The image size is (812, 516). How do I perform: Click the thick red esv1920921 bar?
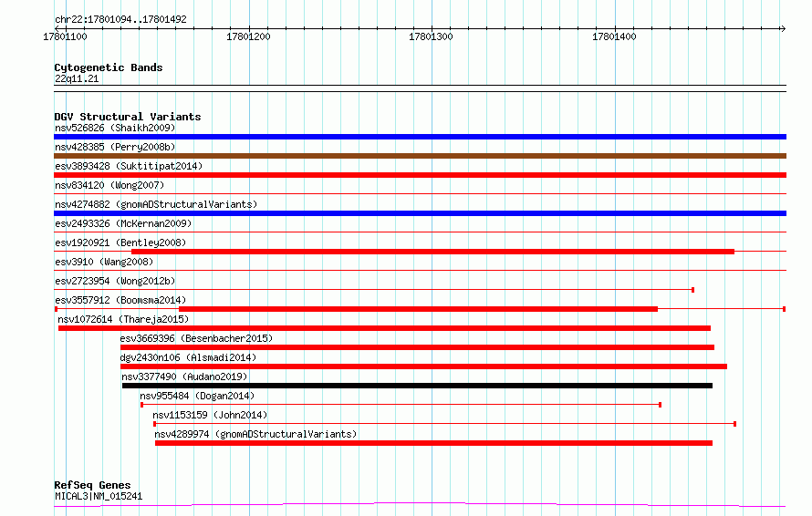[x=433, y=252]
